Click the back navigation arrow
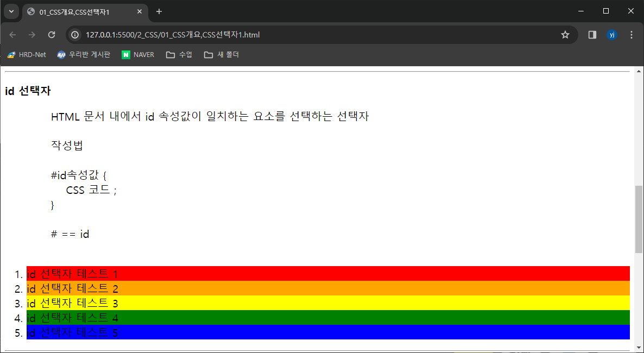The image size is (644, 353). coord(12,34)
